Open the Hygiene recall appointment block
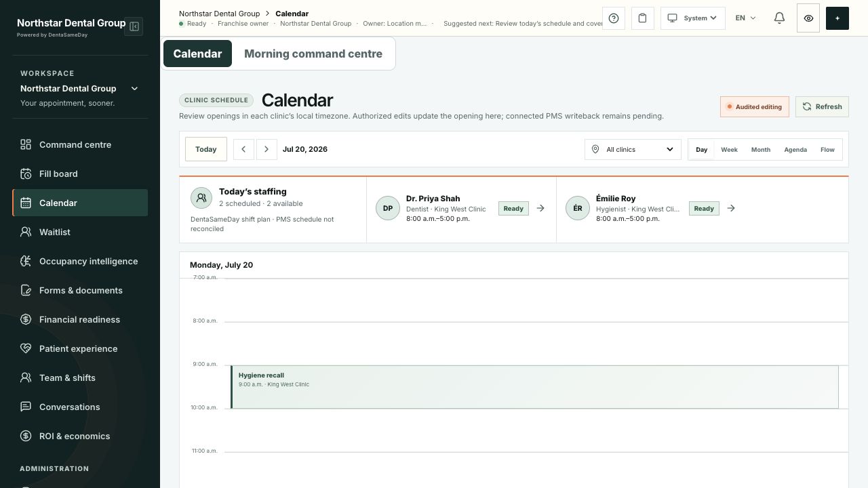 tap(534, 387)
